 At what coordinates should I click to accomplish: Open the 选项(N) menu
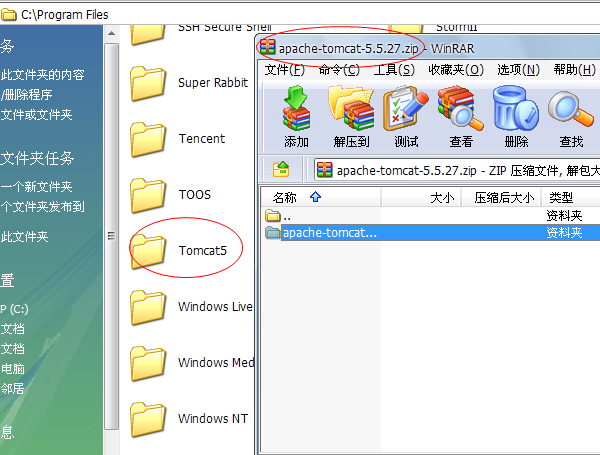[518, 70]
